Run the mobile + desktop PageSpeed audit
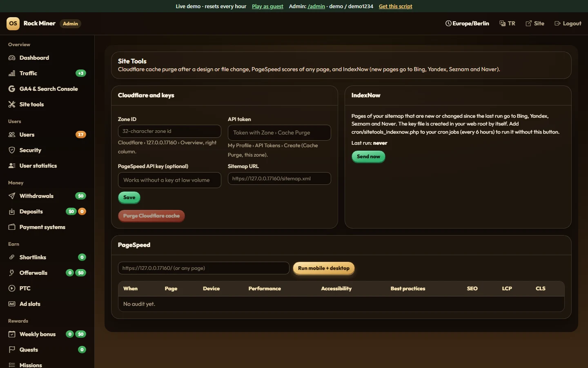This screenshot has height=368, width=588. click(324, 268)
